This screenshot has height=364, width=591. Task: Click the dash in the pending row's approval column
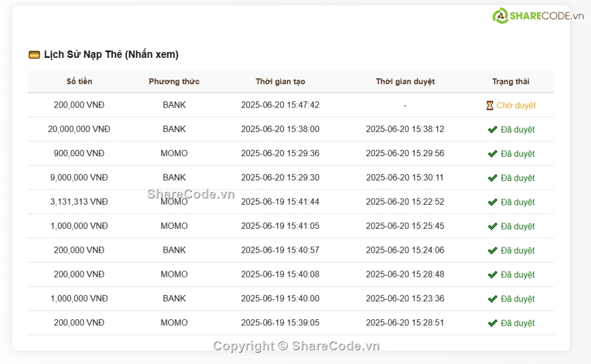405,106
